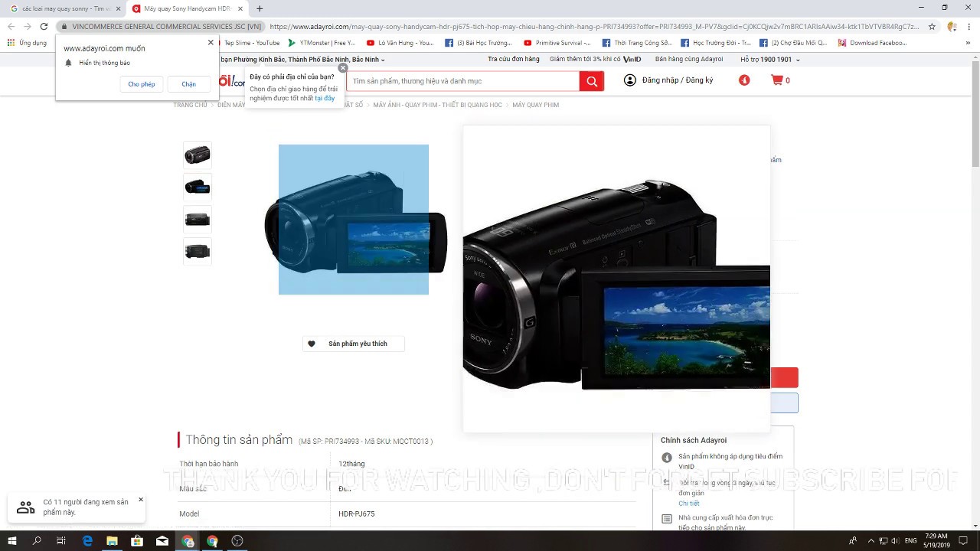980x551 pixels.
Task: Open MÁY QUAY PHIM breadcrumb
Action: tap(535, 105)
